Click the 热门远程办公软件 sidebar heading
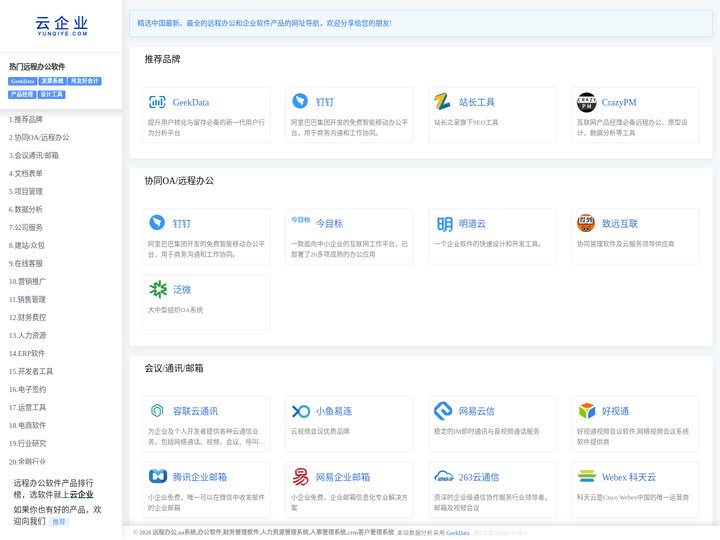This screenshot has height=540, width=720. tap(37, 67)
